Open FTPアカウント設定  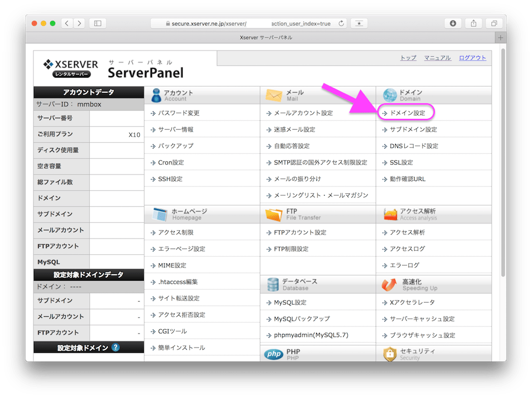click(300, 232)
